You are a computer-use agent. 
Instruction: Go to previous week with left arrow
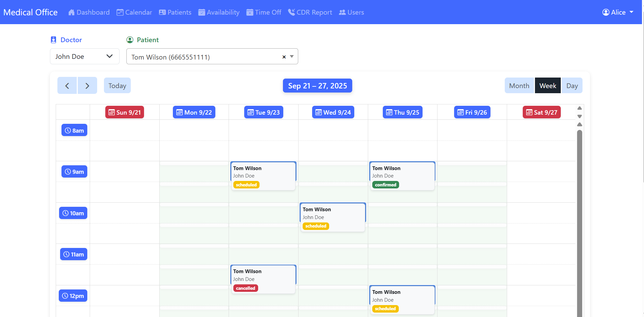67,86
